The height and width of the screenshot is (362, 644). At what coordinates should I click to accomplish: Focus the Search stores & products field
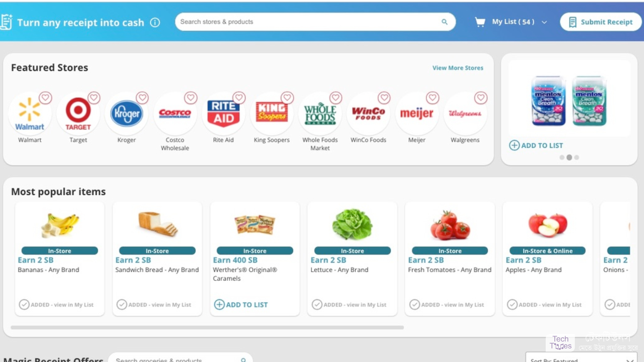[x=315, y=22]
